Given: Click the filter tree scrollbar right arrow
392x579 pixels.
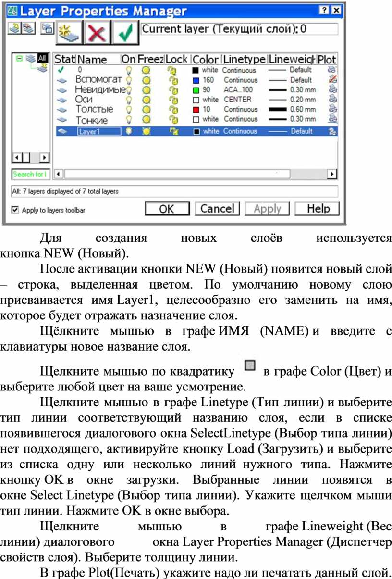Looking at the screenshot, I should point(44,157).
